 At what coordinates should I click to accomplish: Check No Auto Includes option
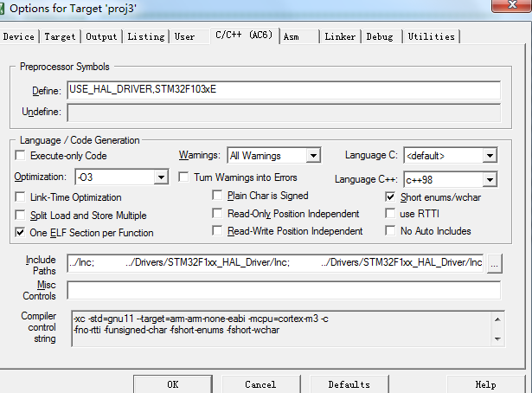tap(390, 231)
